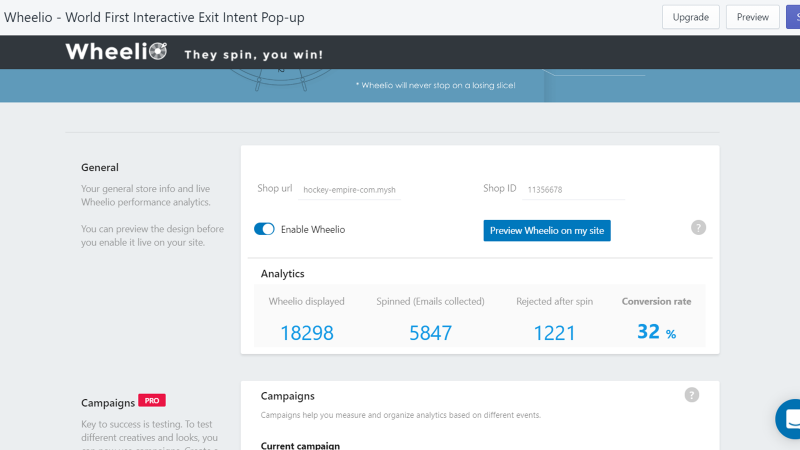The height and width of the screenshot is (450, 800).
Task: Click 'Wheelio displayed' label
Action: tap(307, 302)
